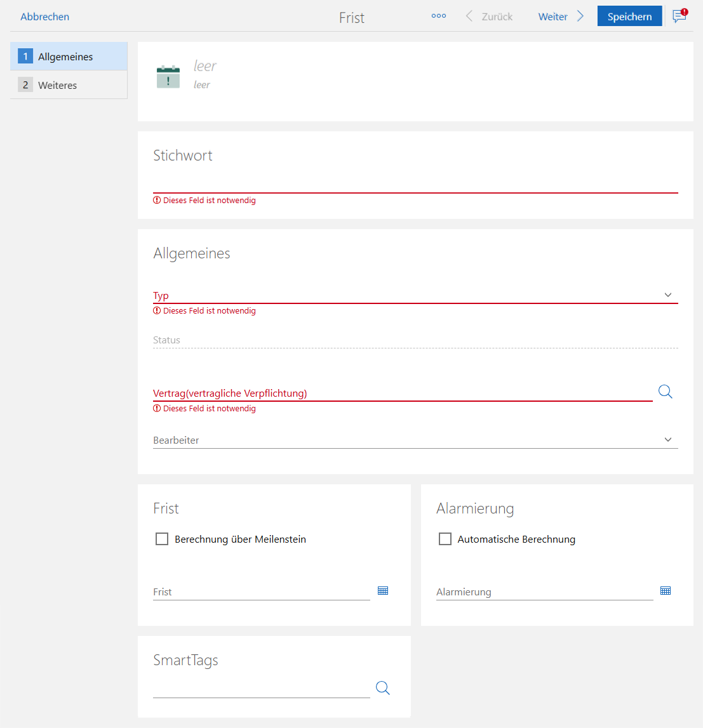
Task: Click the green calendar Frist header icon
Action: 168,77
